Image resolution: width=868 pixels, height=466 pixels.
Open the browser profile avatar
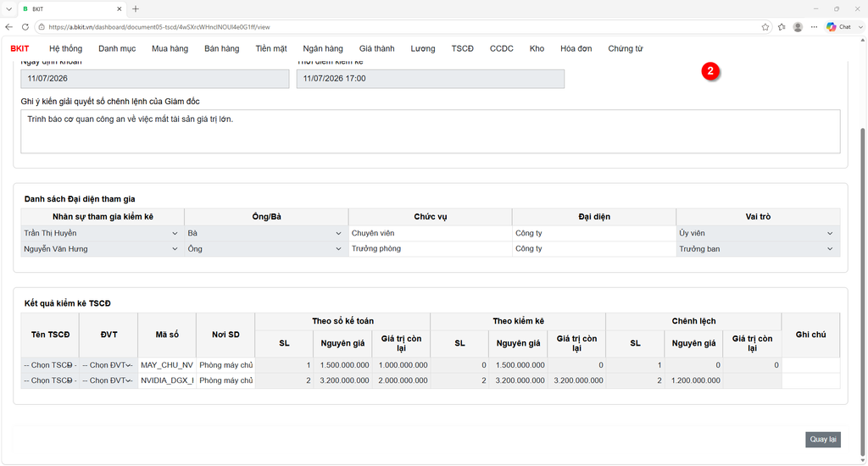pyautogui.click(x=798, y=26)
